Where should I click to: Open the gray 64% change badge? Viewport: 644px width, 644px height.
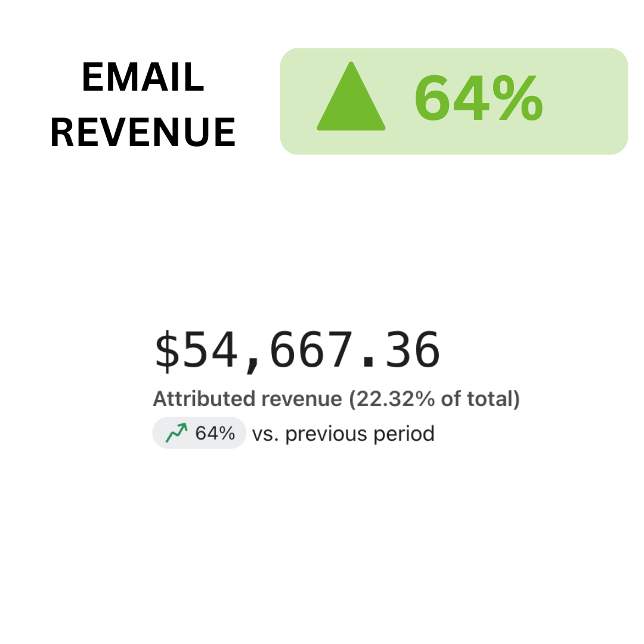[x=199, y=433]
